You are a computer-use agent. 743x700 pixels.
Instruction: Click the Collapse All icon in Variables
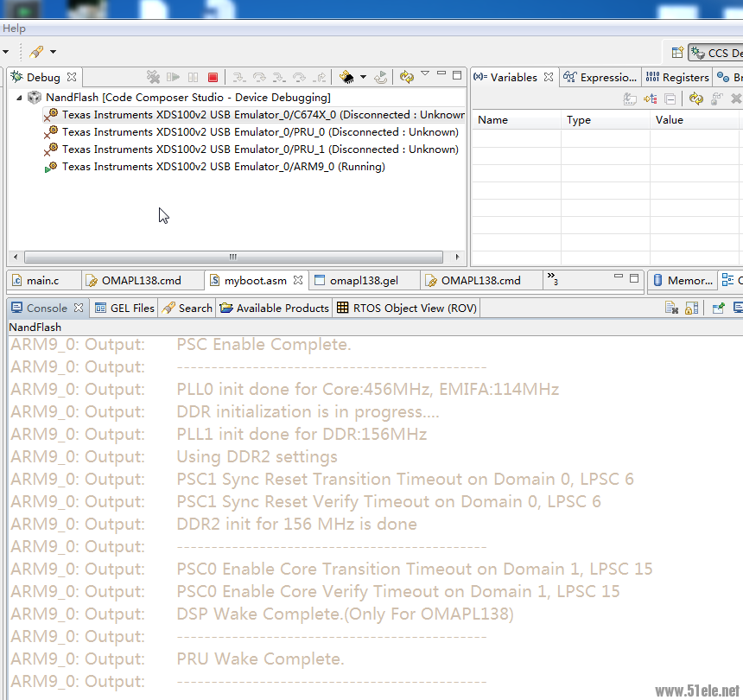pos(670,99)
